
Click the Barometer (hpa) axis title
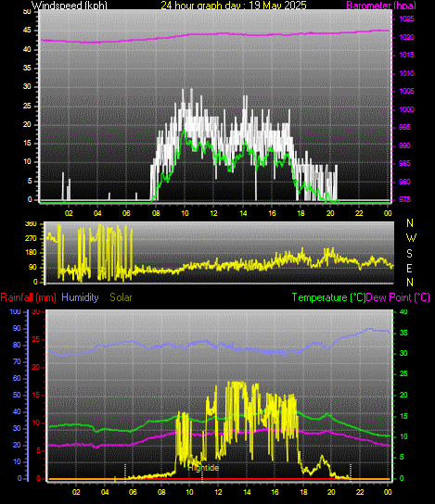click(381, 6)
